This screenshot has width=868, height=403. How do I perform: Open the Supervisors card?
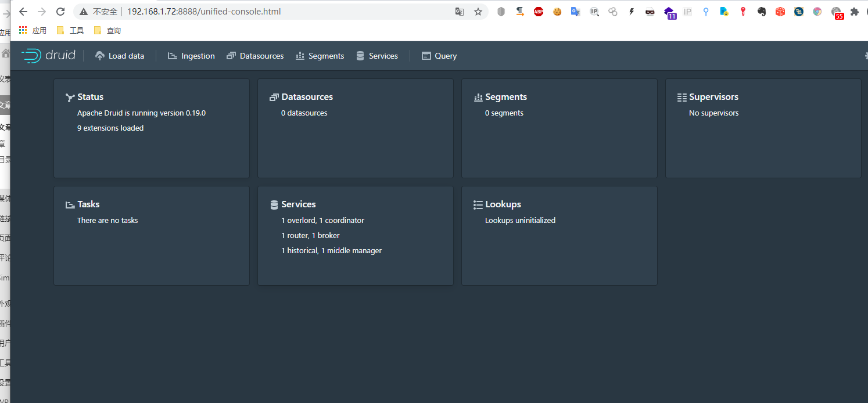pyautogui.click(x=763, y=128)
